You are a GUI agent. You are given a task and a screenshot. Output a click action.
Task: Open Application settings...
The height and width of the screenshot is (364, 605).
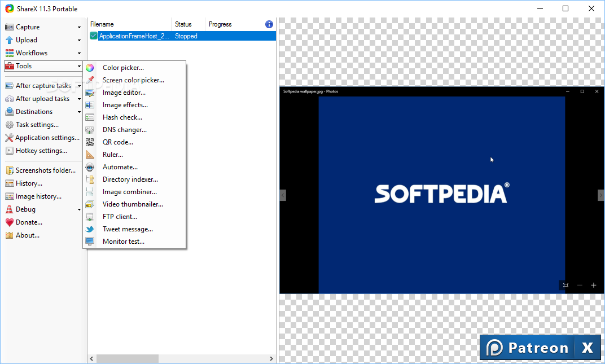tap(42, 138)
